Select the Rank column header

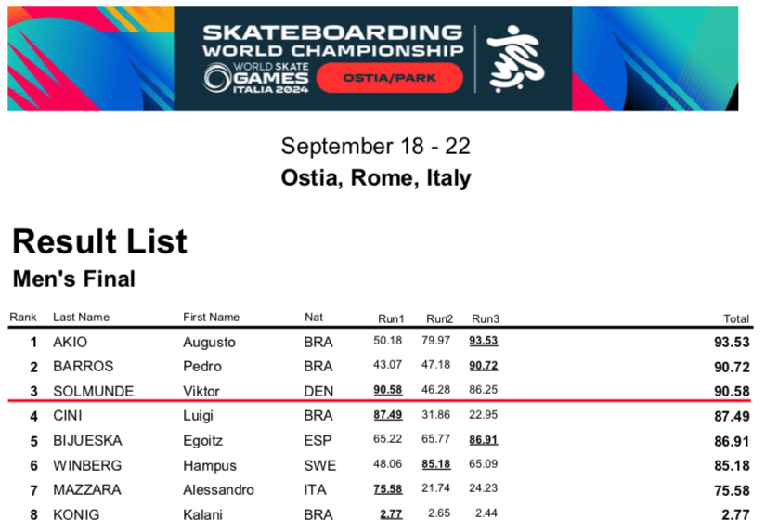tap(23, 318)
